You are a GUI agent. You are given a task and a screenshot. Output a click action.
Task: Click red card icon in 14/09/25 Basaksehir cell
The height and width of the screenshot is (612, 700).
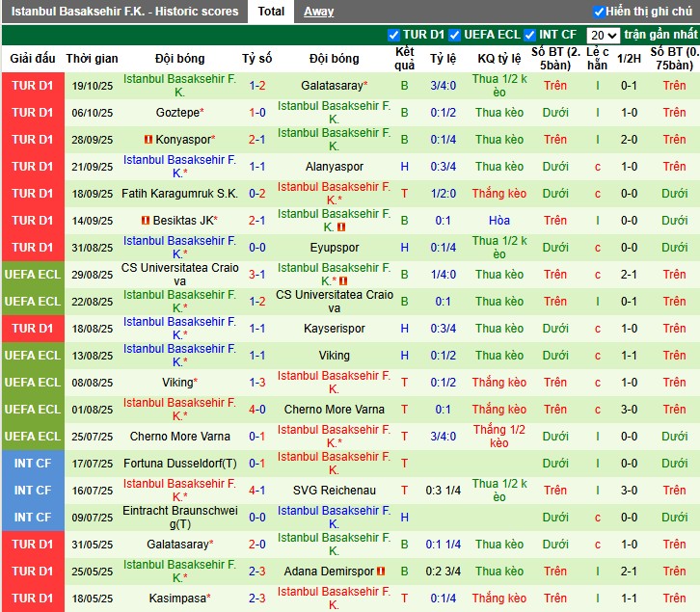click(341, 227)
